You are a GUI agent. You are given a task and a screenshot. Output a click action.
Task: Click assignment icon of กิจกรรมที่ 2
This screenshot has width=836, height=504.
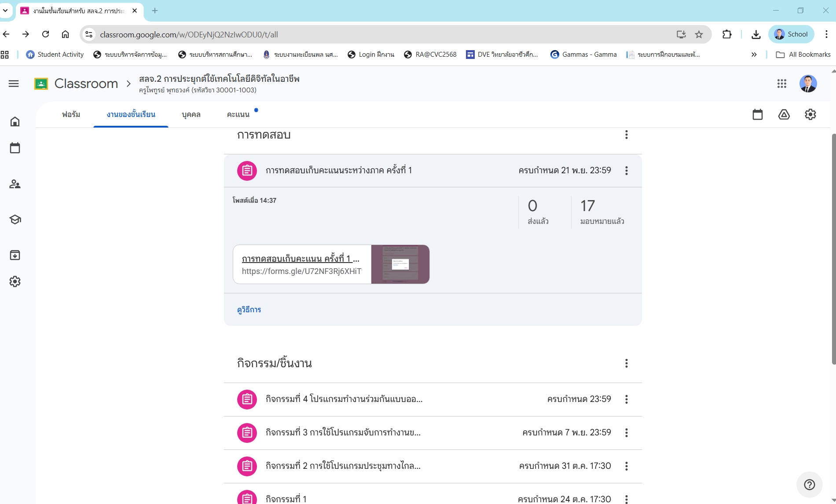(247, 466)
